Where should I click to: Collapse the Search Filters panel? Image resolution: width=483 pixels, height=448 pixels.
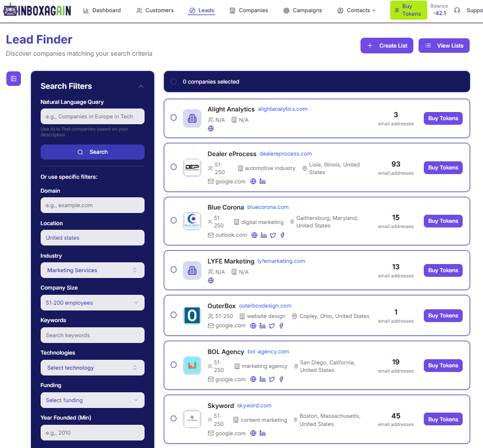140,86
